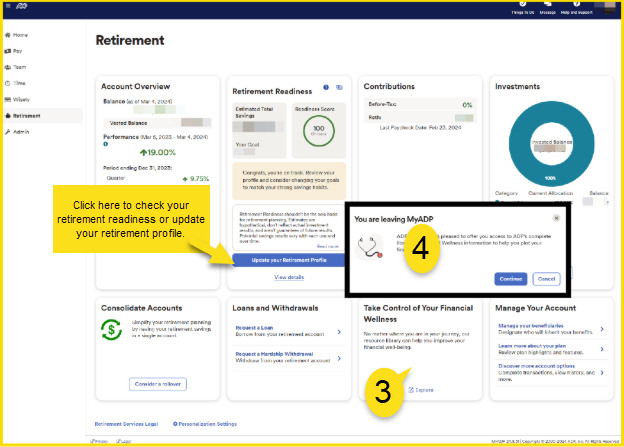Expand Manage your beneficiaries chevron
Image resolution: width=624 pixels, height=447 pixels.
(602, 329)
